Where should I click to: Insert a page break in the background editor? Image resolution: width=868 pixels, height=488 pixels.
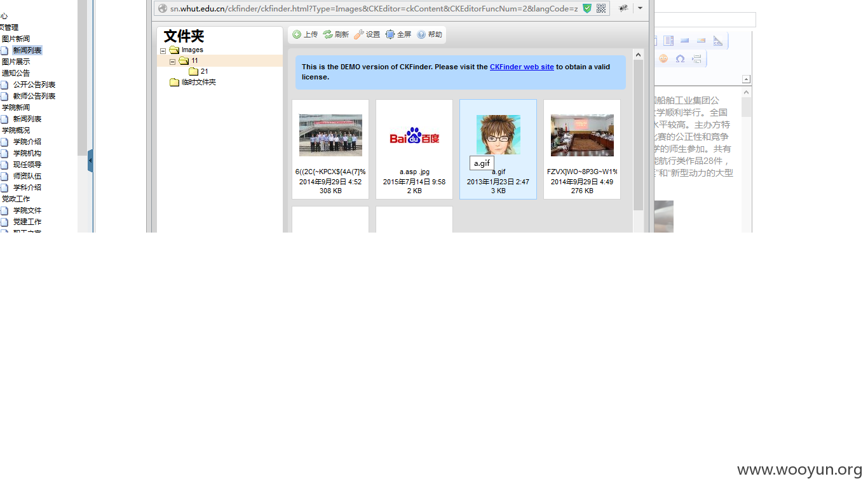[x=696, y=58]
